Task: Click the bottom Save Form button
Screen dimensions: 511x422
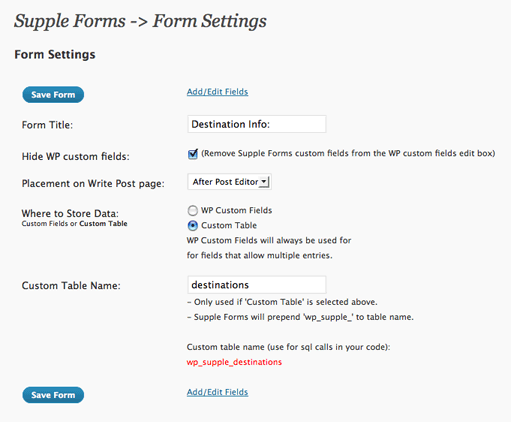Action: [x=53, y=395]
